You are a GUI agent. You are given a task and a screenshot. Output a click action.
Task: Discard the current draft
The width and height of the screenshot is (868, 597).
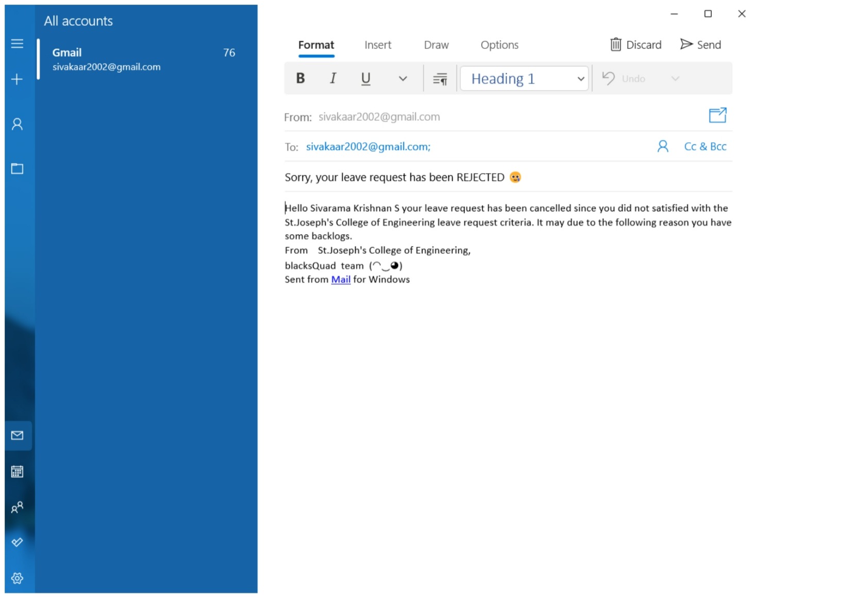coord(636,44)
